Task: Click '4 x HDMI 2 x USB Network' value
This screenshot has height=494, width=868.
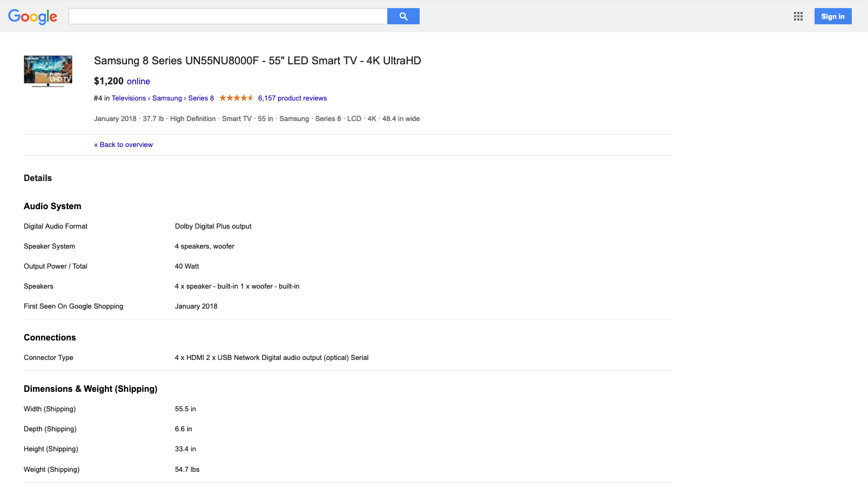Action: click(272, 357)
